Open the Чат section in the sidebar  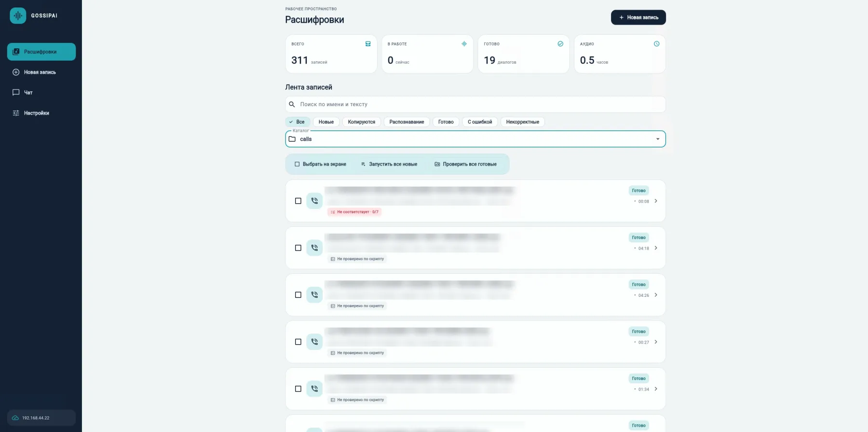tap(41, 93)
